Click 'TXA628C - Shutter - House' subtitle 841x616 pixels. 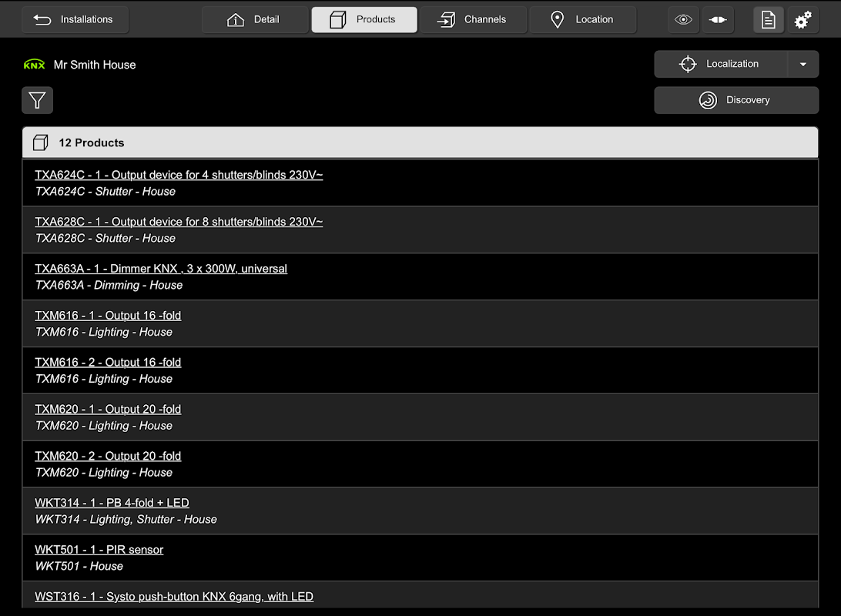(x=105, y=238)
